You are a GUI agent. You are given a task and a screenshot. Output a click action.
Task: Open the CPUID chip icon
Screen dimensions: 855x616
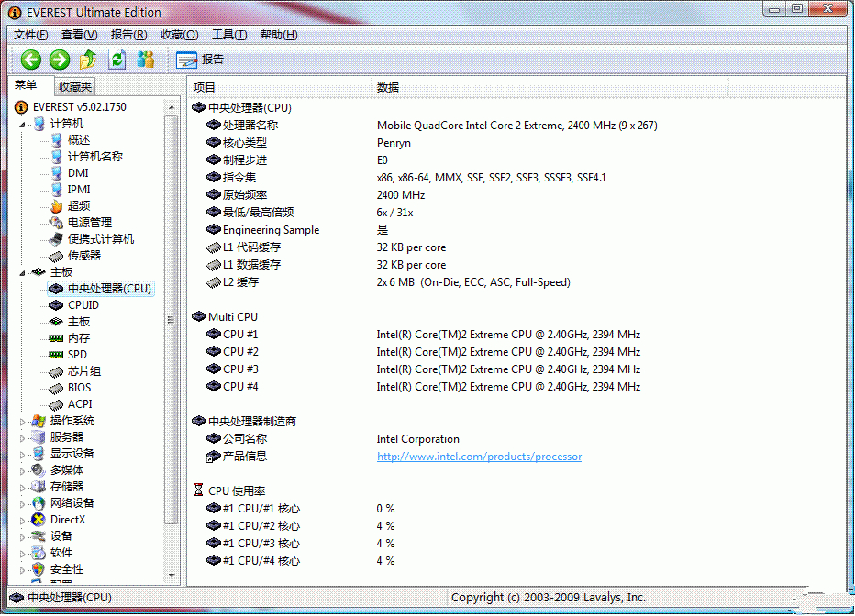(56, 305)
